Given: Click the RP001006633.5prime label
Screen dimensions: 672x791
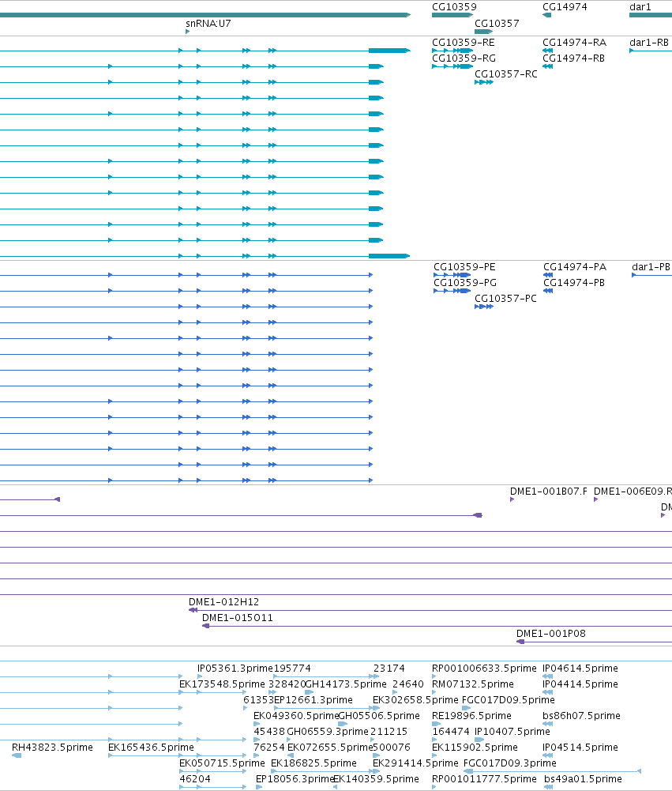Looking at the screenshot, I should (485, 669).
